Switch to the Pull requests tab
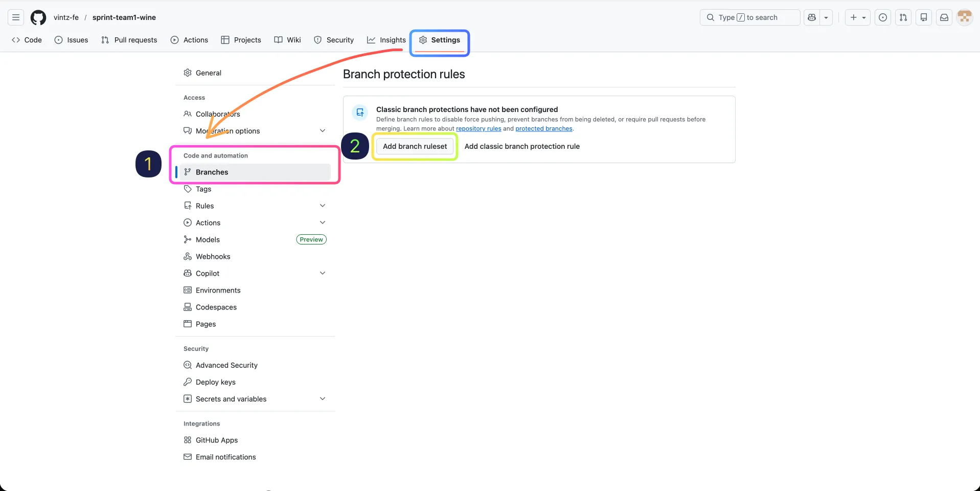 tap(129, 40)
